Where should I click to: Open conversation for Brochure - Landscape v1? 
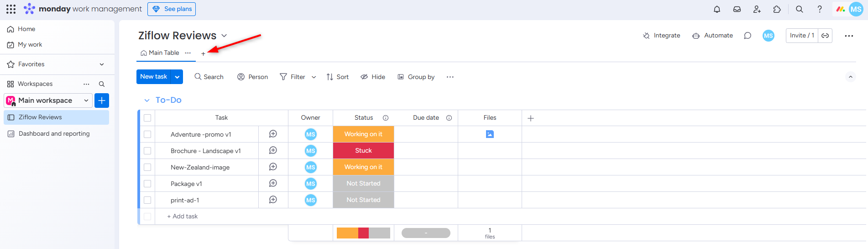273,150
